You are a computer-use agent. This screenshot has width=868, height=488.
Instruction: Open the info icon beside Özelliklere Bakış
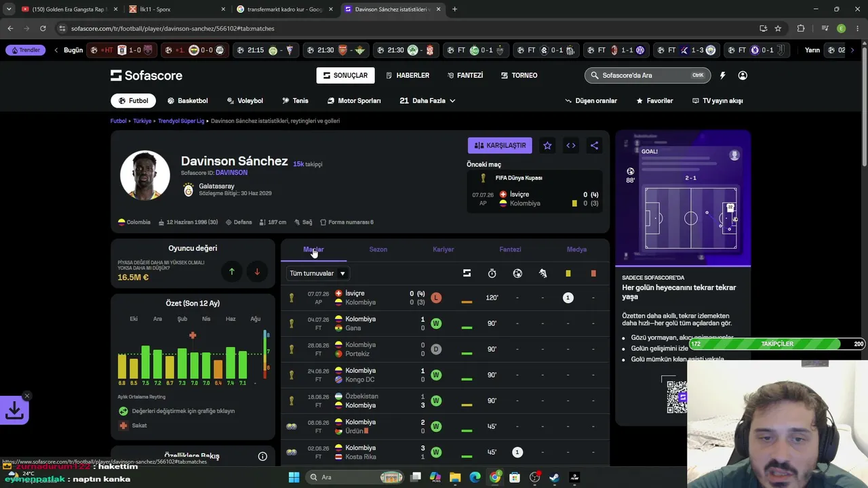click(262, 456)
